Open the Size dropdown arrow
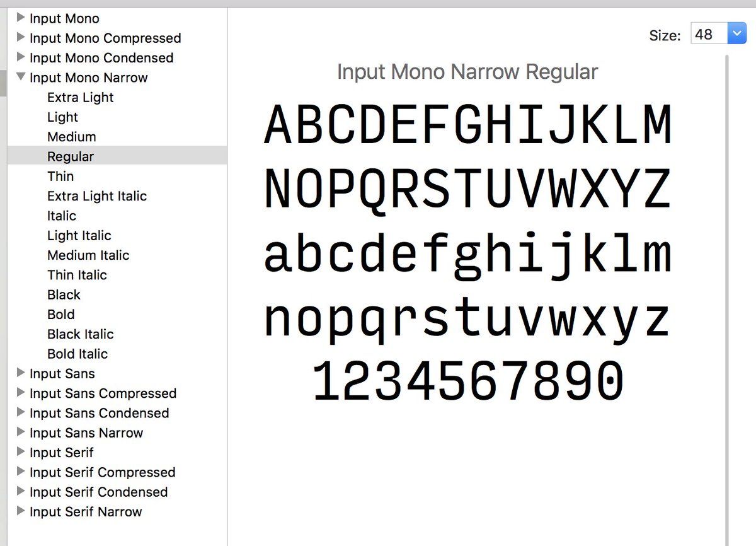 (x=736, y=34)
